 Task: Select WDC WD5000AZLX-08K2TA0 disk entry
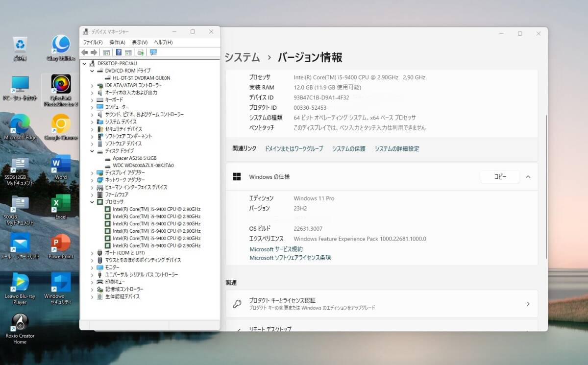coord(143,166)
